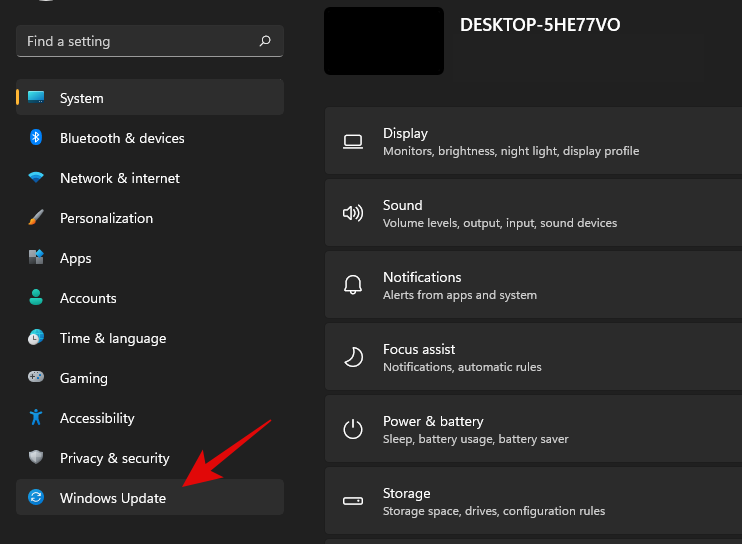Click the Accessibility figure icon
This screenshot has width=742, height=544.
(x=36, y=418)
